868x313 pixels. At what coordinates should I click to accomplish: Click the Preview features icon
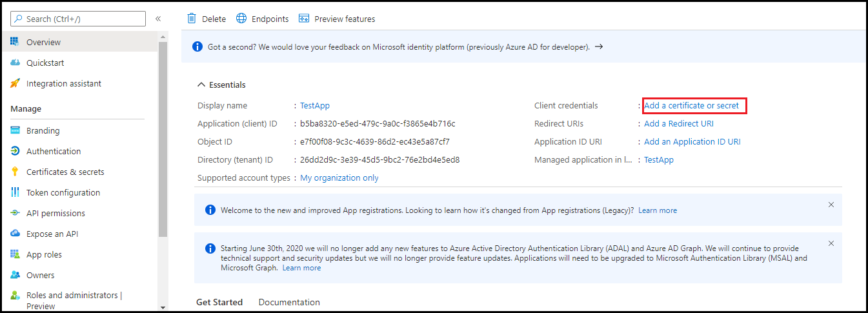tap(304, 19)
